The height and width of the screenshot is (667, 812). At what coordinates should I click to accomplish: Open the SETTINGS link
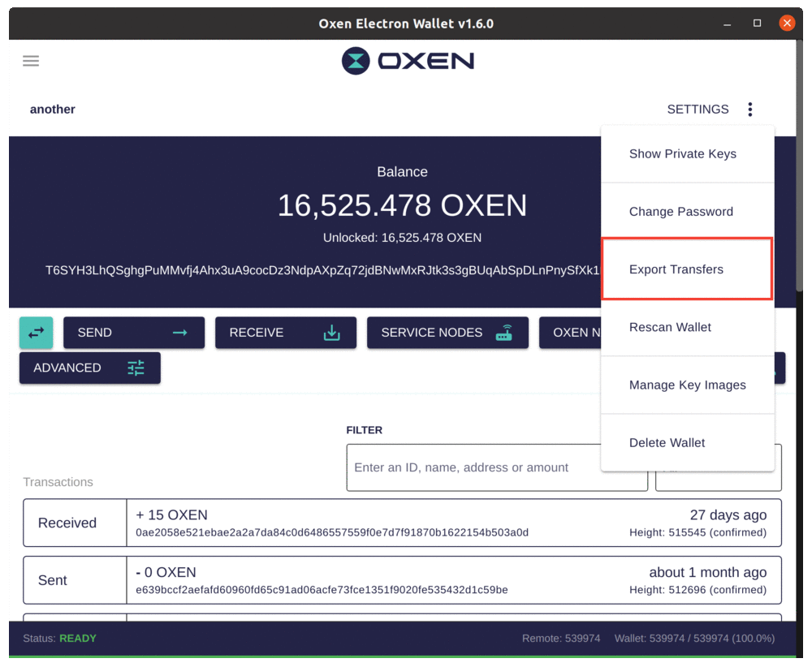tap(698, 110)
